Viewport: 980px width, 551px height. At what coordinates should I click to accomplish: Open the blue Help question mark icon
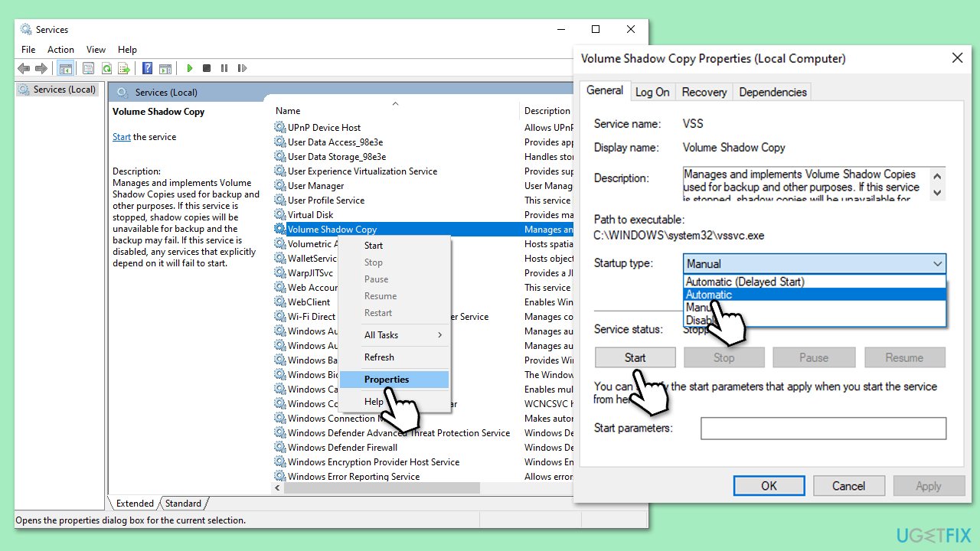[x=148, y=68]
